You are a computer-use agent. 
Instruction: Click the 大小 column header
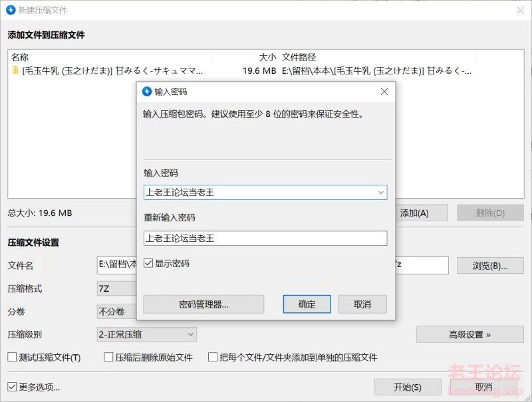click(x=245, y=57)
